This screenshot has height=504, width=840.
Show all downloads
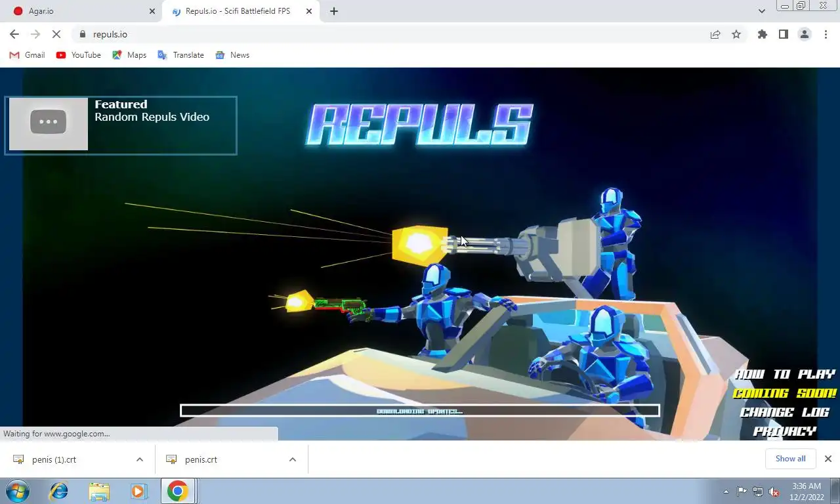[790, 459]
